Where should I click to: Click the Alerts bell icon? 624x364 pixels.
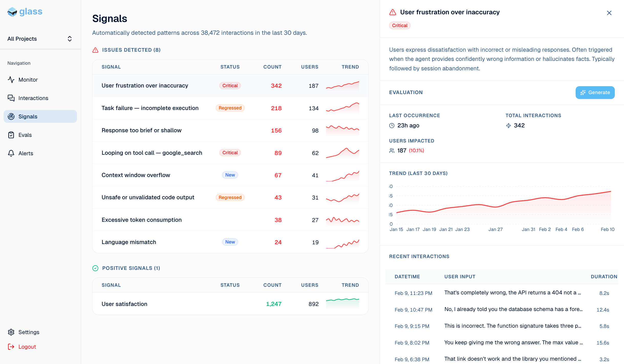click(x=11, y=153)
